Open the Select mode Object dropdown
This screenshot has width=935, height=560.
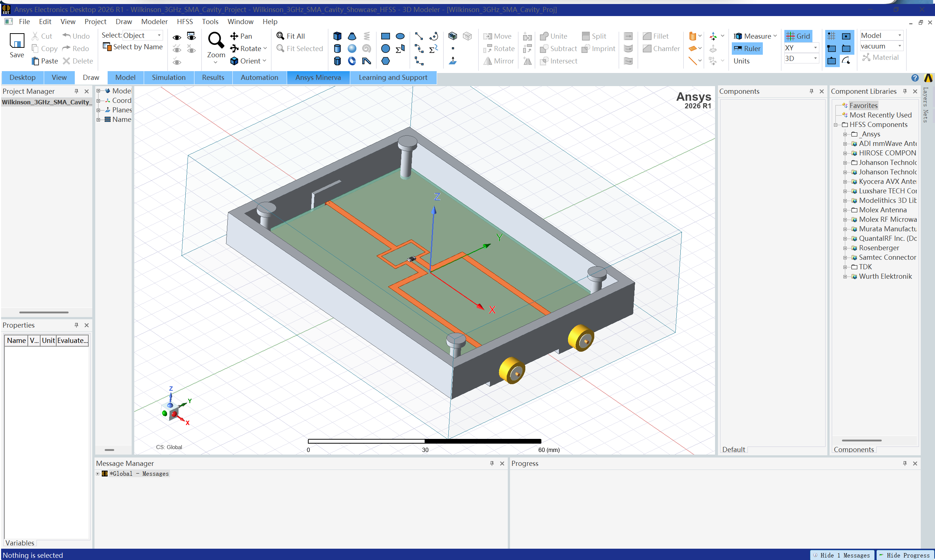(x=143, y=35)
